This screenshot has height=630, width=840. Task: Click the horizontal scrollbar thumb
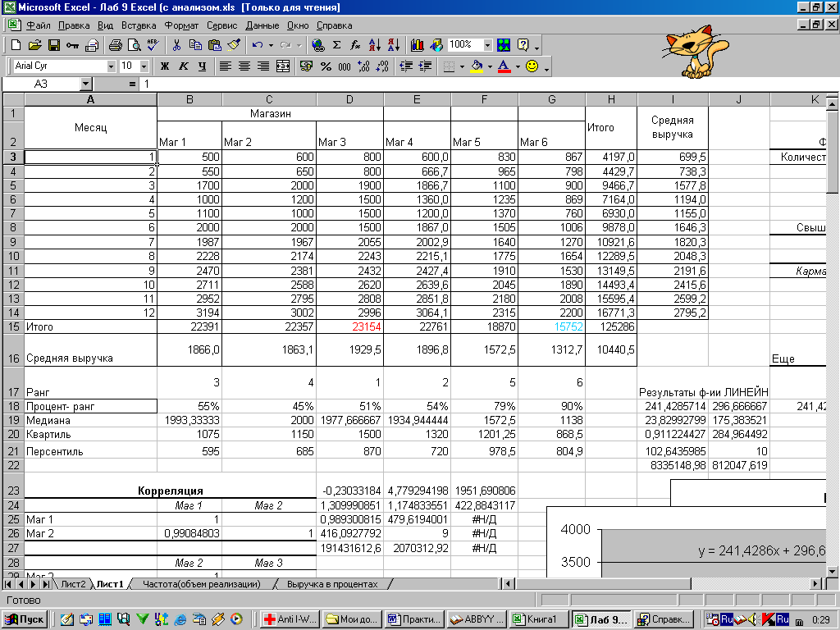(x=604, y=584)
